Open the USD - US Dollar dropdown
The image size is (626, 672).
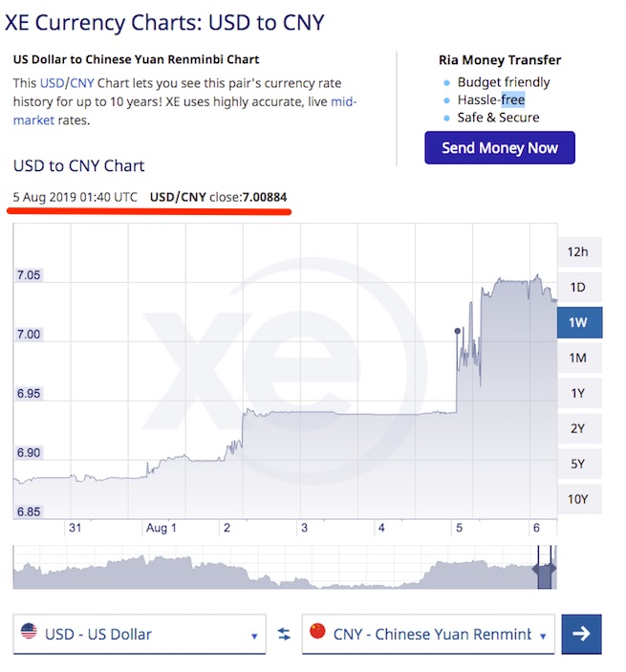[140, 634]
